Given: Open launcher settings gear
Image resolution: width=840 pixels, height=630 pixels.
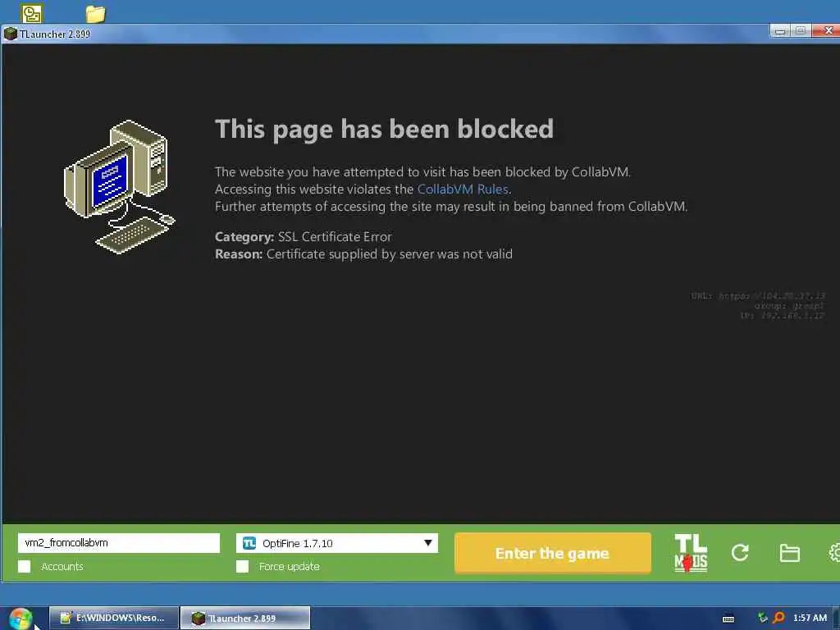Looking at the screenshot, I should point(834,553).
